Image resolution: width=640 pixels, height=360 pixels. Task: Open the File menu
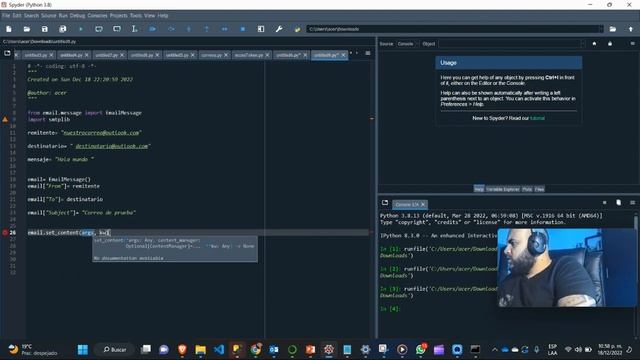point(6,16)
